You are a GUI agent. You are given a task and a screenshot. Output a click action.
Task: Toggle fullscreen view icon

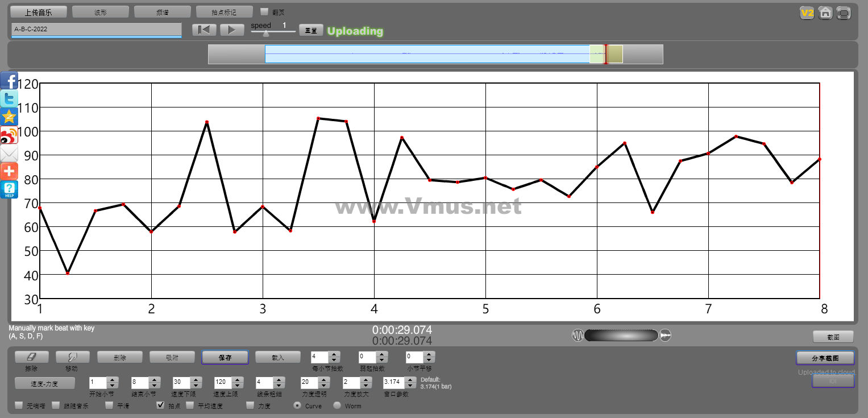[844, 13]
